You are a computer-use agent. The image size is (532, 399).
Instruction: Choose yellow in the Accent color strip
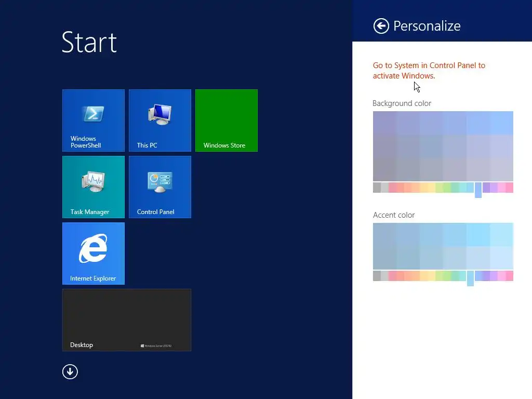(x=432, y=276)
